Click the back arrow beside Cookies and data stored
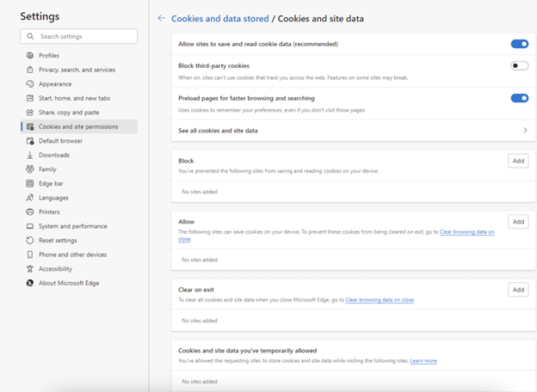 coord(161,18)
